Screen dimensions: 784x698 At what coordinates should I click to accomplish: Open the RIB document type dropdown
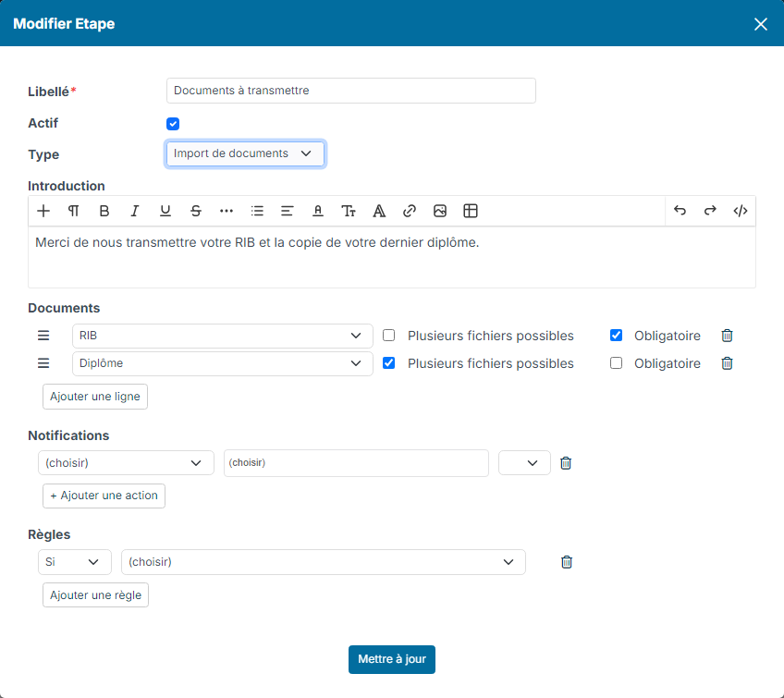pos(223,336)
